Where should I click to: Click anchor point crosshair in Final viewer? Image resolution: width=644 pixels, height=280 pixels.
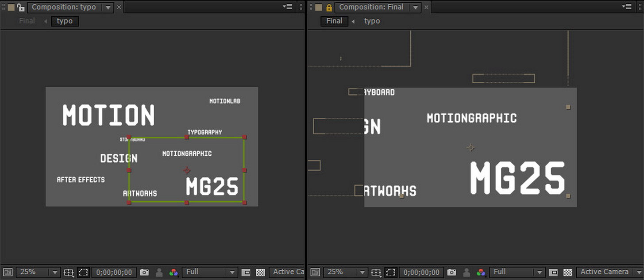click(471, 147)
